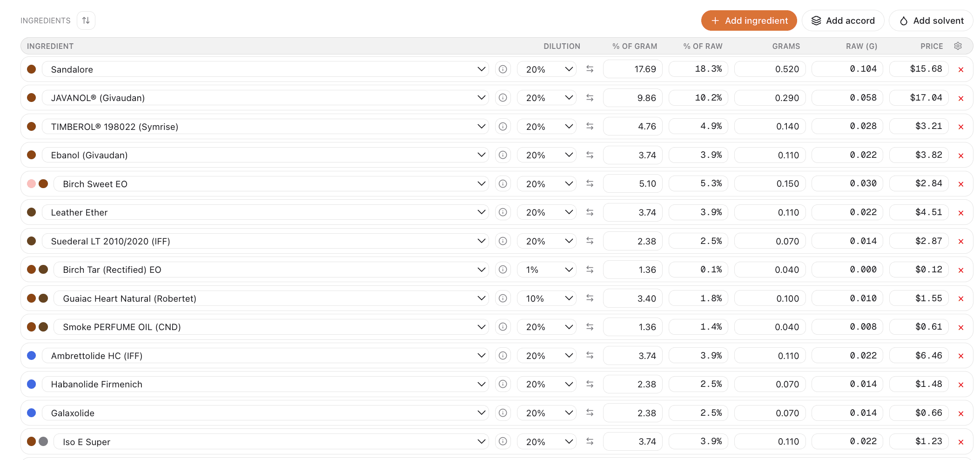
Task: Expand the Suederal LT ingredient dropdown
Action: point(481,241)
